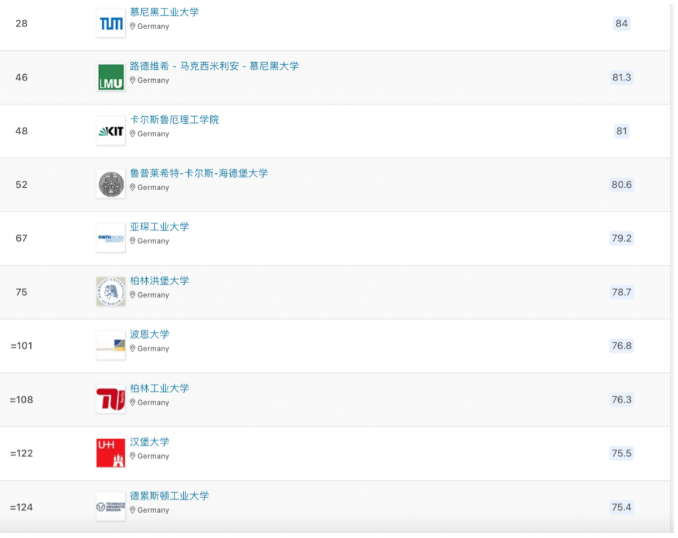Click rank number 48
The image size is (678, 538).
point(22,131)
